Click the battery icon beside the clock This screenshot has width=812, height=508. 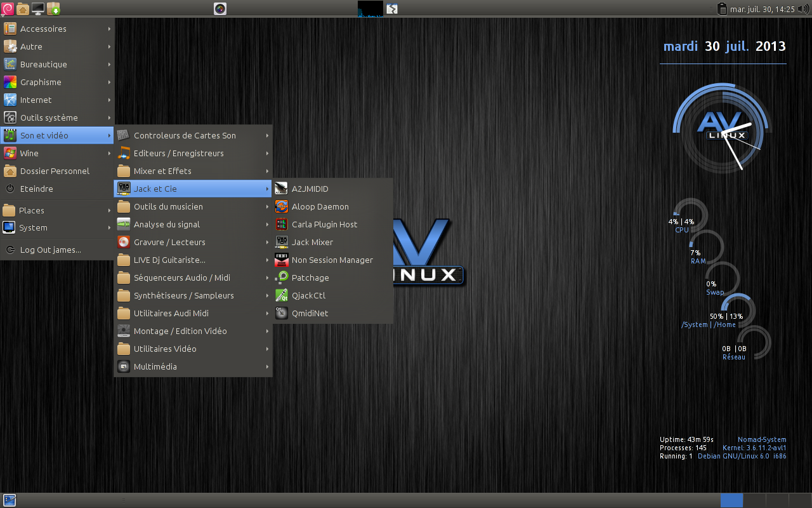[x=721, y=8]
